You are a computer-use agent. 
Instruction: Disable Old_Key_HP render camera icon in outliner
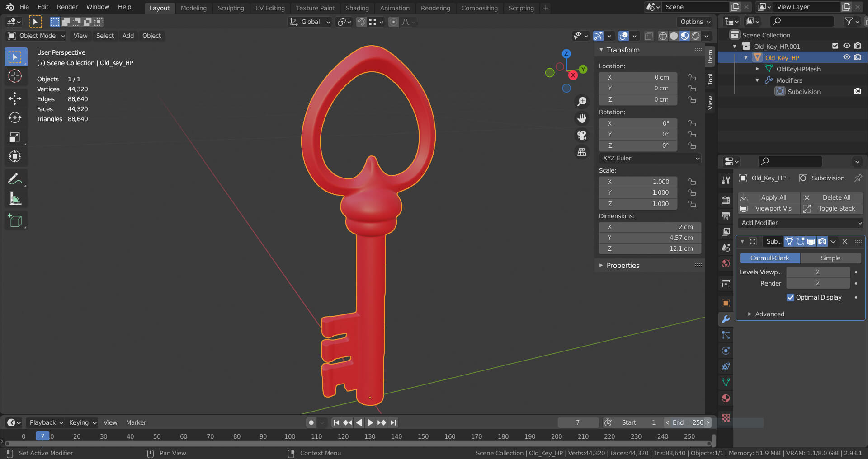click(858, 57)
